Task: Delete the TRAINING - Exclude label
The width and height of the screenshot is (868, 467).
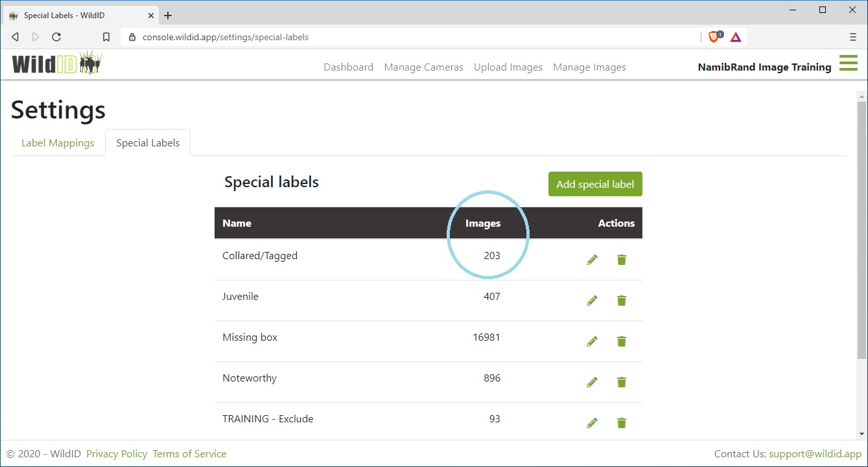Action: click(622, 423)
